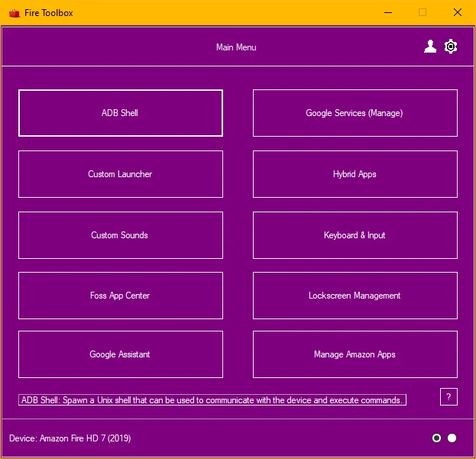The width and height of the screenshot is (476, 459).
Task: Select Hybrid Apps
Action: [x=355, y=174]
